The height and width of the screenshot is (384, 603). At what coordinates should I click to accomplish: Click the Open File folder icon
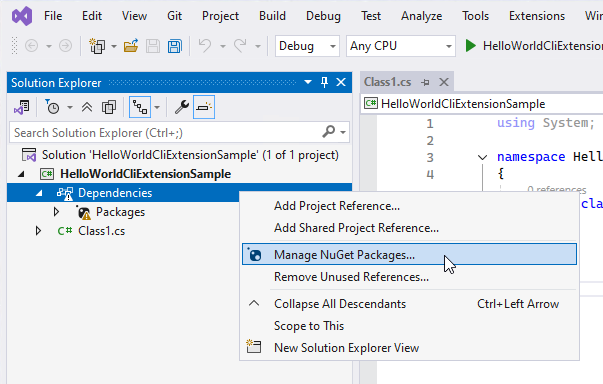131,46
